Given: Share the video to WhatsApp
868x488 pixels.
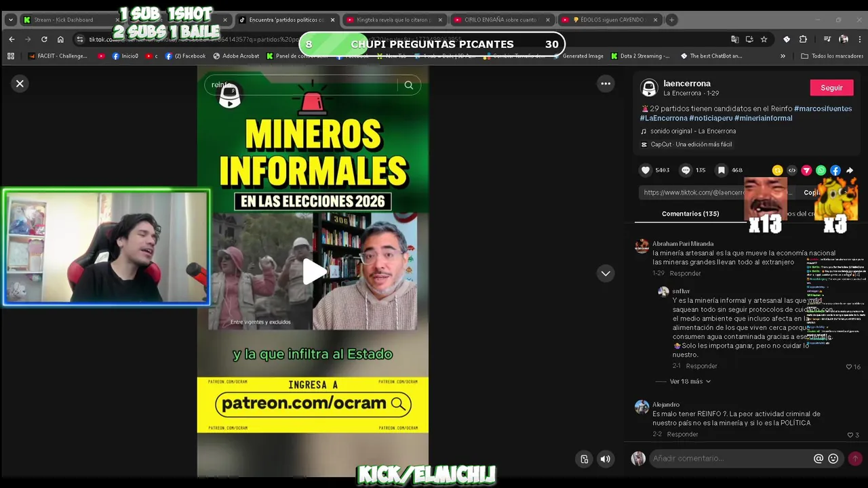Looking at the screenshot, I should 821,171.
